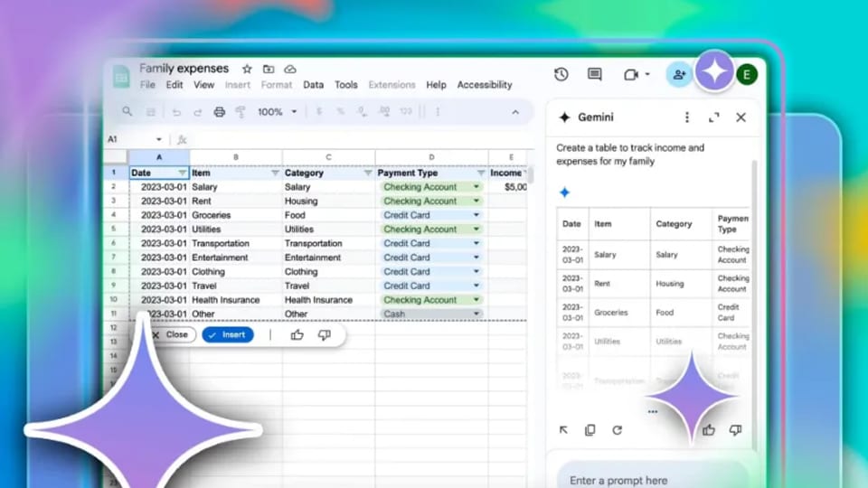Image resolution: width=868 pixels, height=488 pixels.
Task: Open toolbar more options icon
Action: point(438,112)
